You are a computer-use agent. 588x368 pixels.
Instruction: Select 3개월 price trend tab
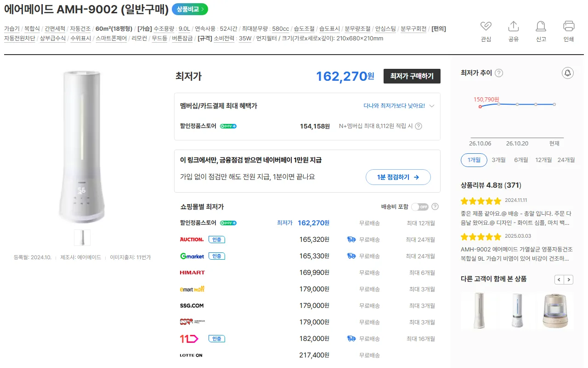(x=498, y=160)
